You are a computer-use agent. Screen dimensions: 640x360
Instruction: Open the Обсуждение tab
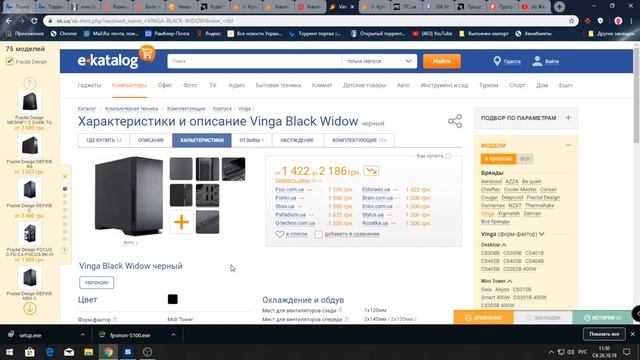coord(297,140)
